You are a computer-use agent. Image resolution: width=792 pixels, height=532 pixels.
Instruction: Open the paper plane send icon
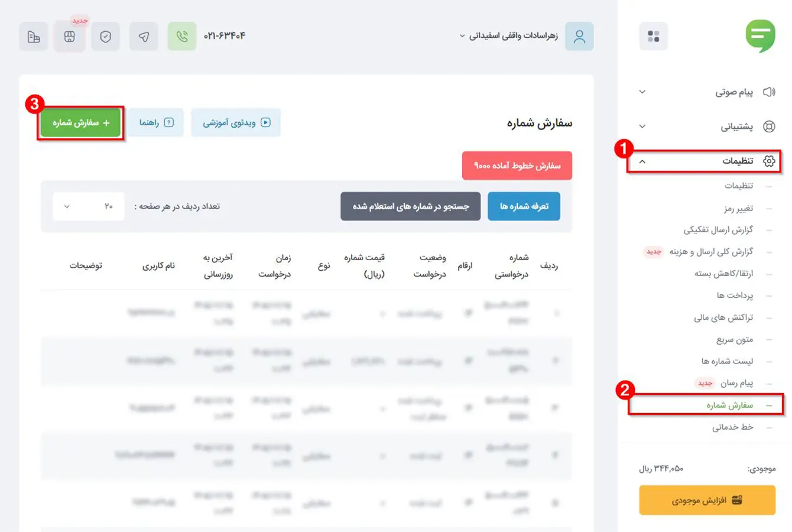(x=144, y=37)
